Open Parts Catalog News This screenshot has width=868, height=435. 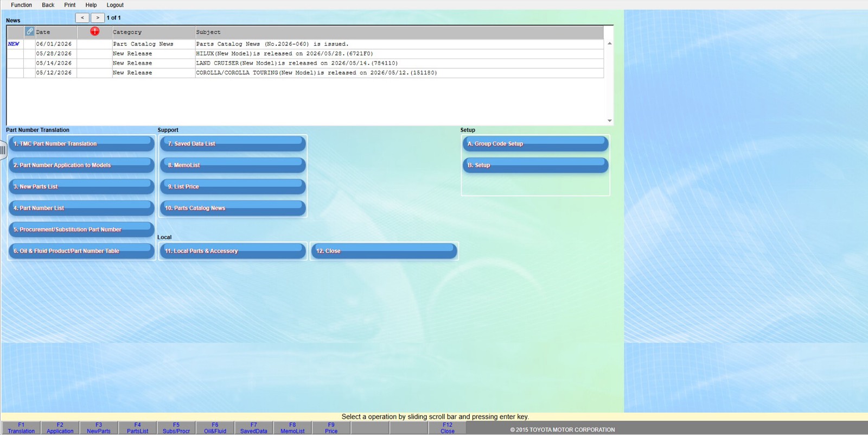point(233,208)
